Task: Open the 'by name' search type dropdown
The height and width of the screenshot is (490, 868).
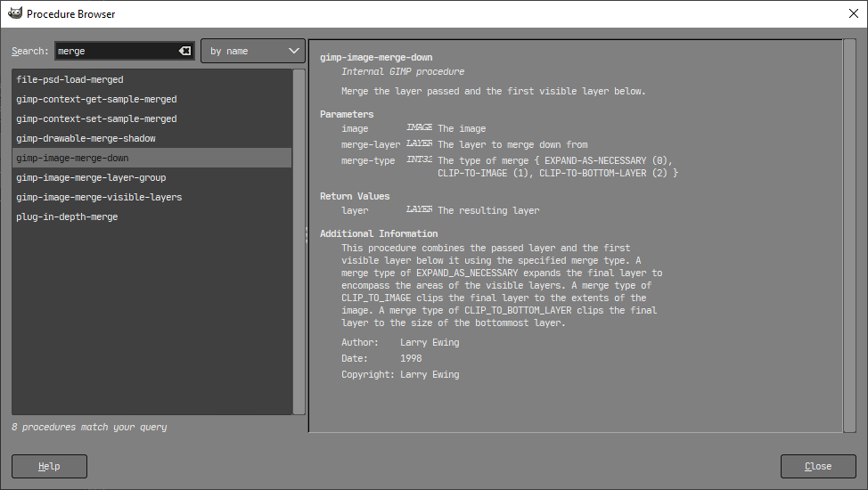Action: pos(253,51)
